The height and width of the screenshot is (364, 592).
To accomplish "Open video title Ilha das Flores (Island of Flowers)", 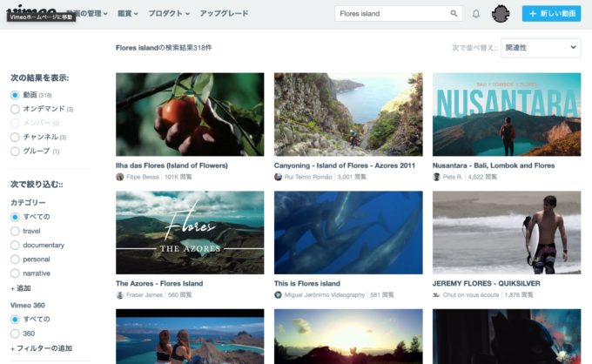I will point(172,165).
